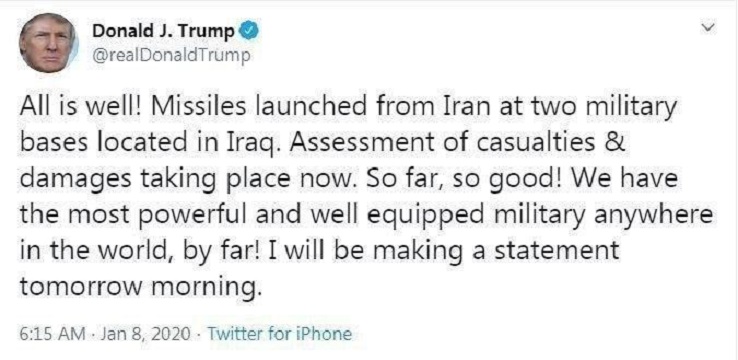The image size is (738, 360).
Task: Click the Donald J. Trump profile avatar
Action: 48,43
